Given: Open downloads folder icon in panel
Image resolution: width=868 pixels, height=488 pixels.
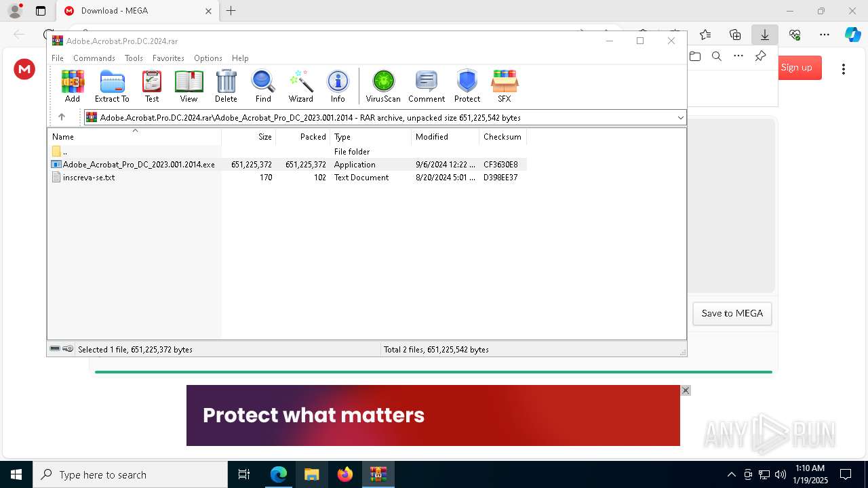Looking at the screenshot, I should (x=695, y=56).
